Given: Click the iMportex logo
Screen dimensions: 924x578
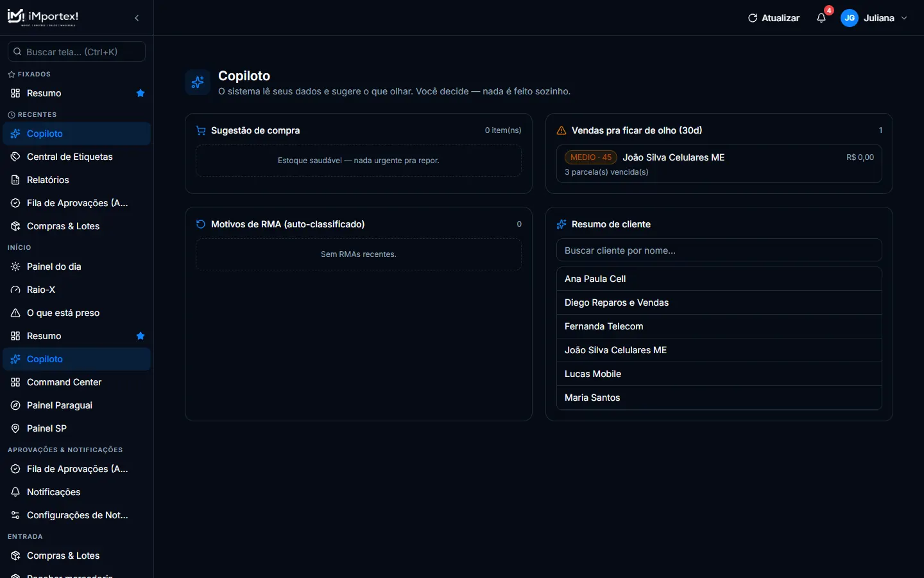Looking at the screenshot, I should pyautogui.click(x=43, y=17).
